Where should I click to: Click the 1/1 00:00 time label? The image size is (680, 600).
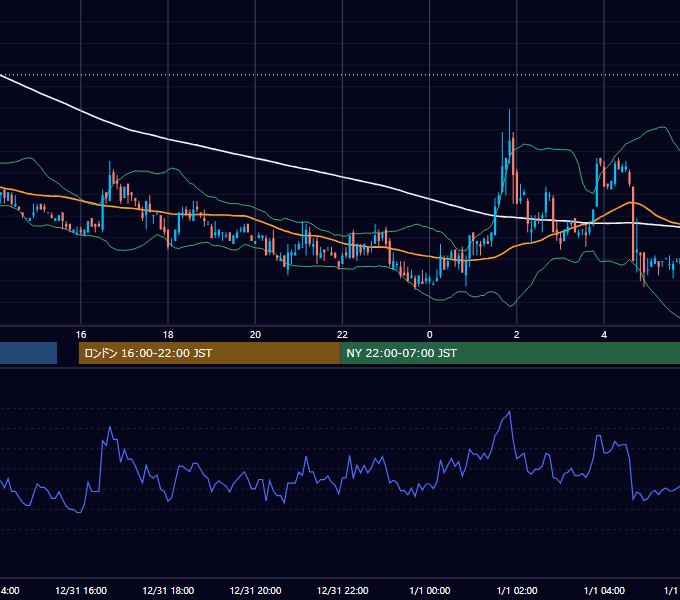(x=430, y=590)
